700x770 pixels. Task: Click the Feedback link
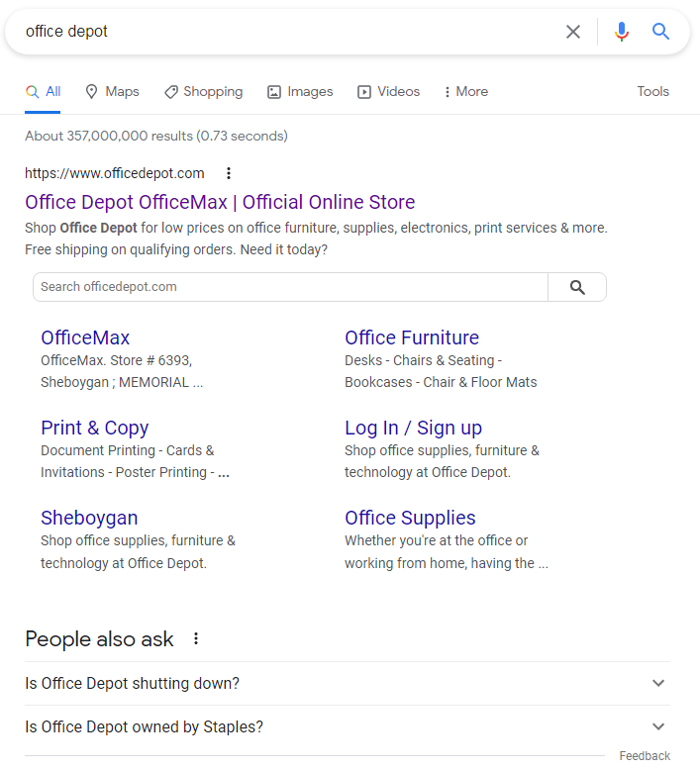pyautogui.click(x=645, y=756)
